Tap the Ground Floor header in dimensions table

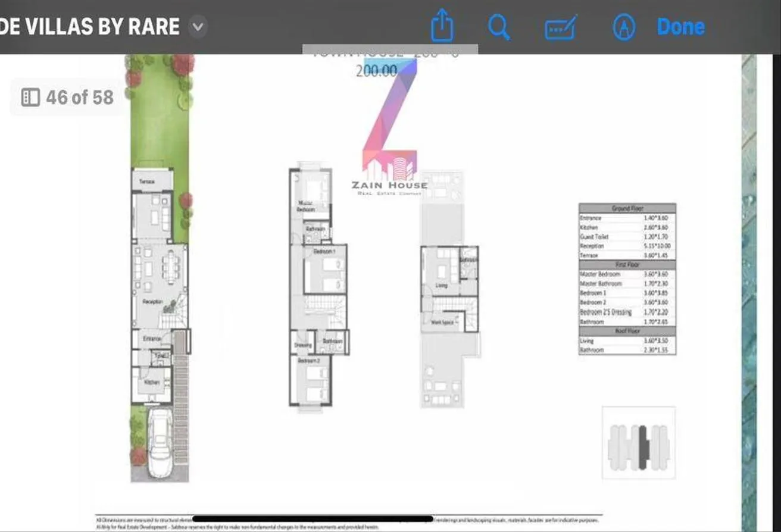627,208
